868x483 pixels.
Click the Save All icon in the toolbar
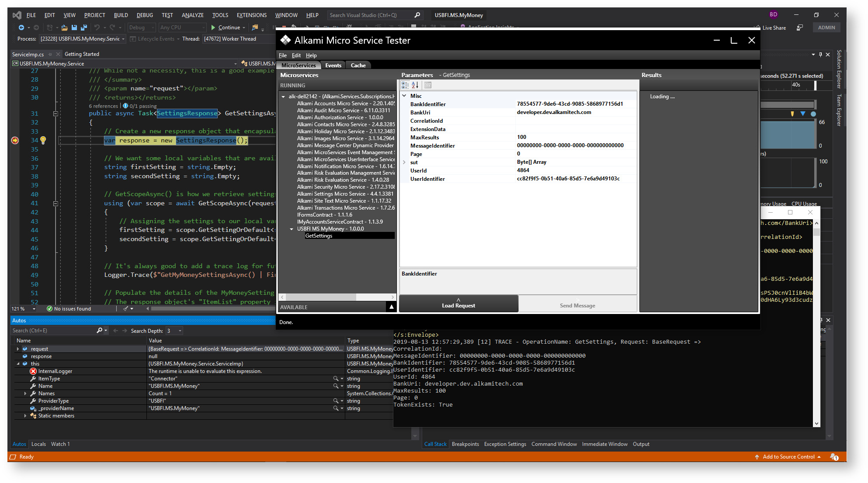(x=83, y=28)
